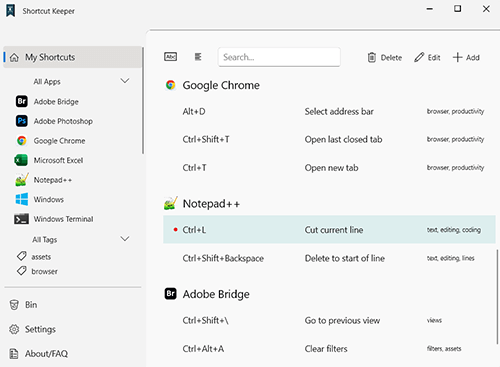Click the pencil icon of Edit
The image size is (500, 367).
(x=419, y=57)
